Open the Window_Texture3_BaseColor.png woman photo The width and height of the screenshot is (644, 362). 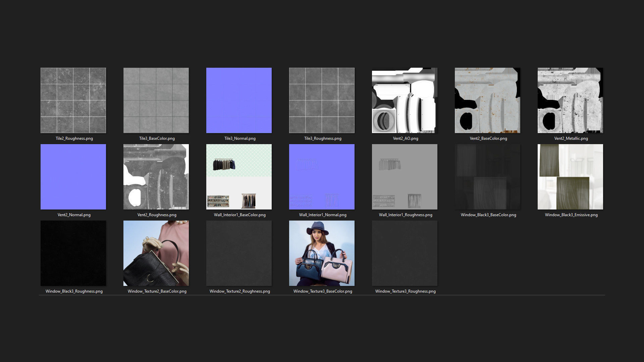[x=322, y=253]
